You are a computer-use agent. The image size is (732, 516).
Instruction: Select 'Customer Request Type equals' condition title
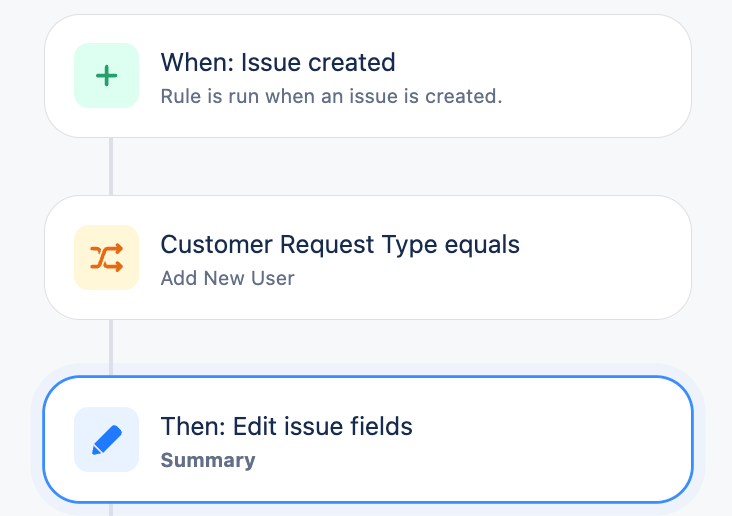(340, 245)
